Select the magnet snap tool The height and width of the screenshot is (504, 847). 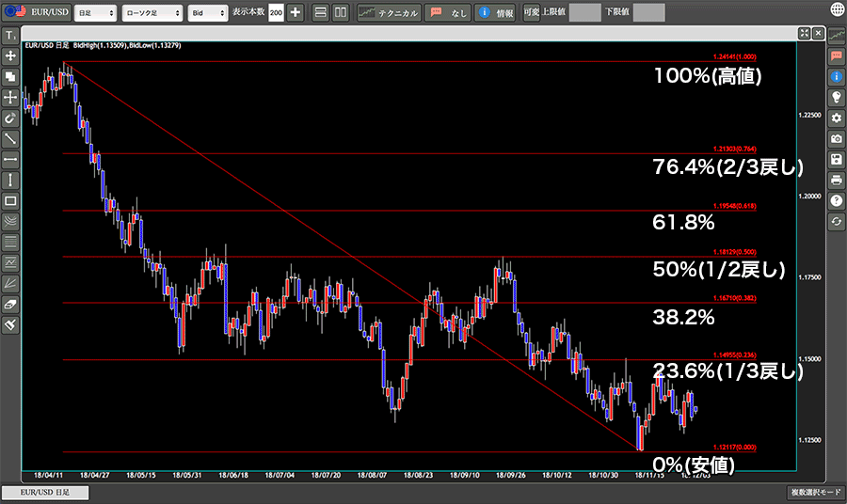click(x=10, y=118)
